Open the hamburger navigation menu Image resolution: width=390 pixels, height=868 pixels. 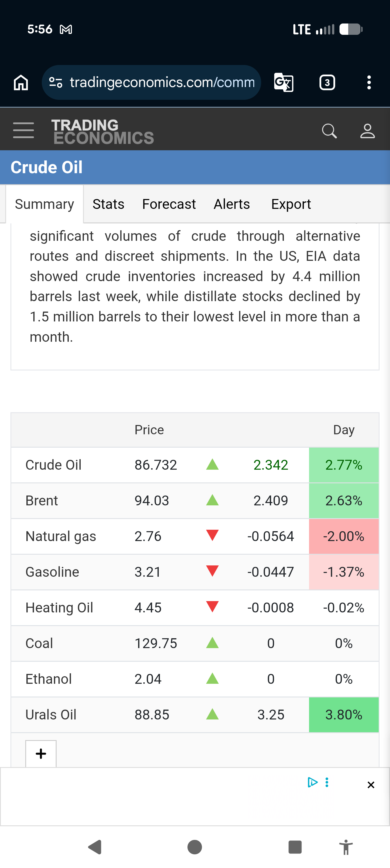click(x=23, y=130)
